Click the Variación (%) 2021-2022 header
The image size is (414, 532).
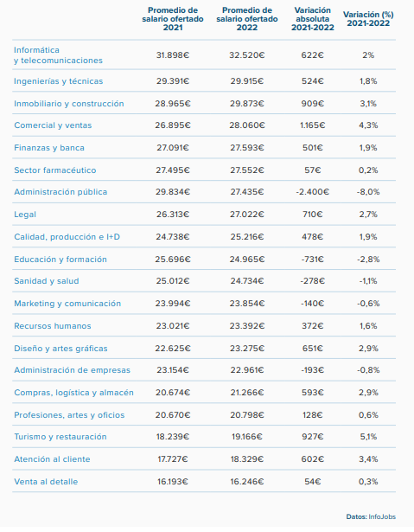368,19
